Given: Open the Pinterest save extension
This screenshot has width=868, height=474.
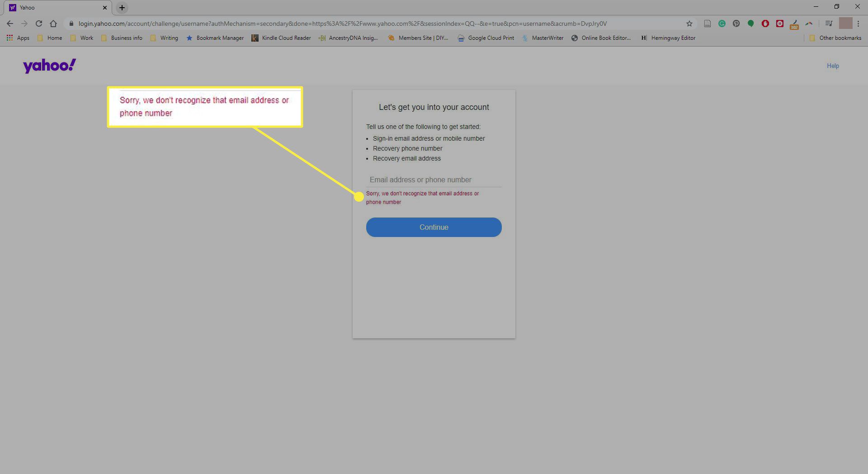Looking at the screenshot, I should [x=736, y=24].
